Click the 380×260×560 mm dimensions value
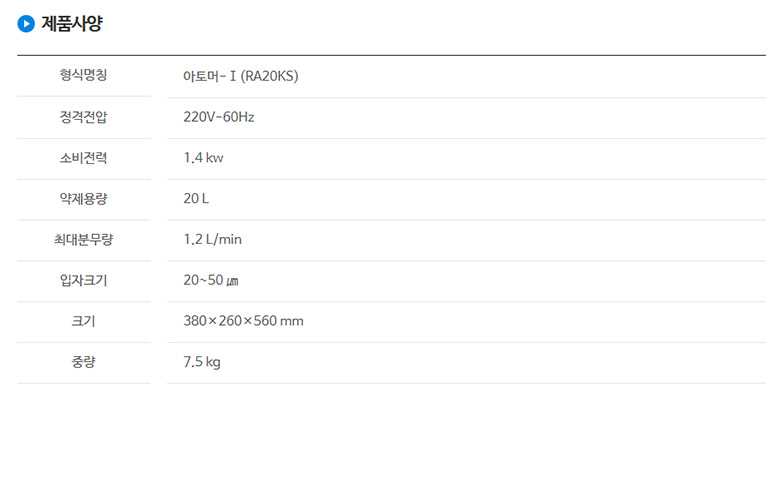 (243, 321)
